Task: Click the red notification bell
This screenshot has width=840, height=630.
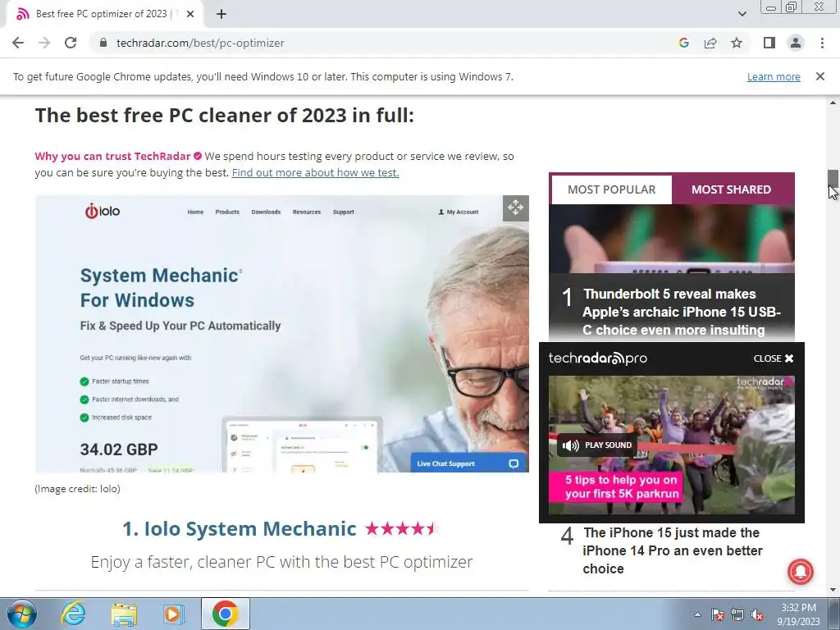Action: click(800, 571)
